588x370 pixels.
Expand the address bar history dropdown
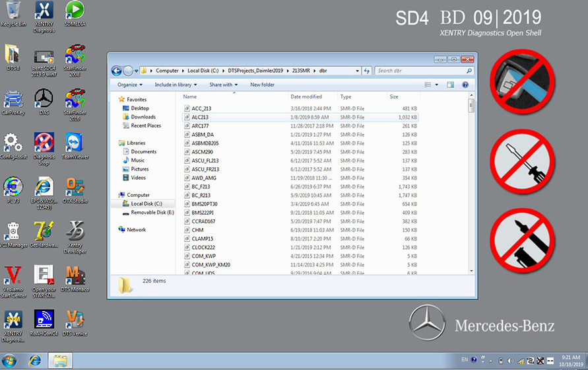pos(358,71)
